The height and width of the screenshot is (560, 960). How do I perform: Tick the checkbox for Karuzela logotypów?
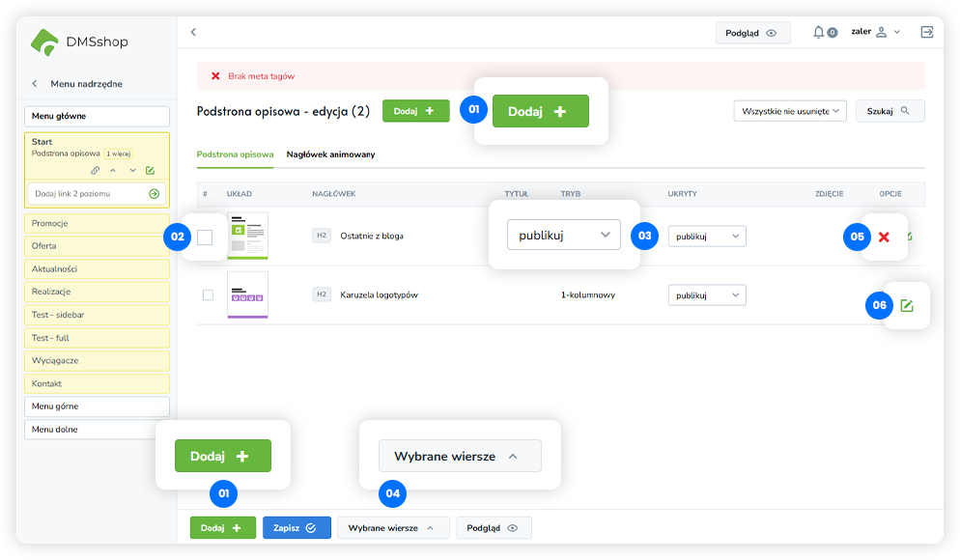[208, 294]
